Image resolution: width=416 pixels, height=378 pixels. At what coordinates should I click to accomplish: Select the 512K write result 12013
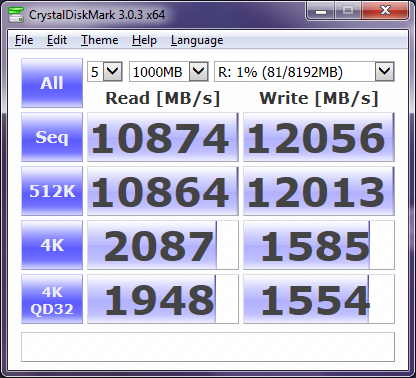(319, 191)
